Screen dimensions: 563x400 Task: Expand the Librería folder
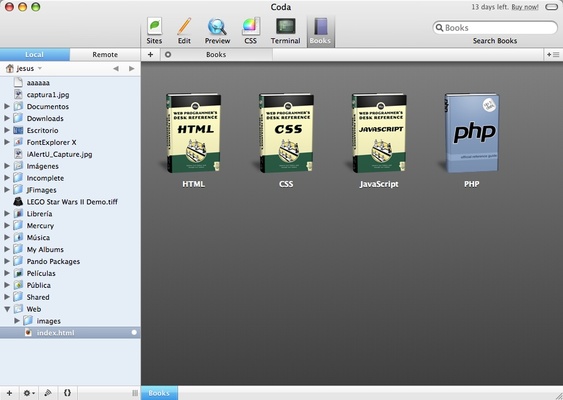(7, 213)
